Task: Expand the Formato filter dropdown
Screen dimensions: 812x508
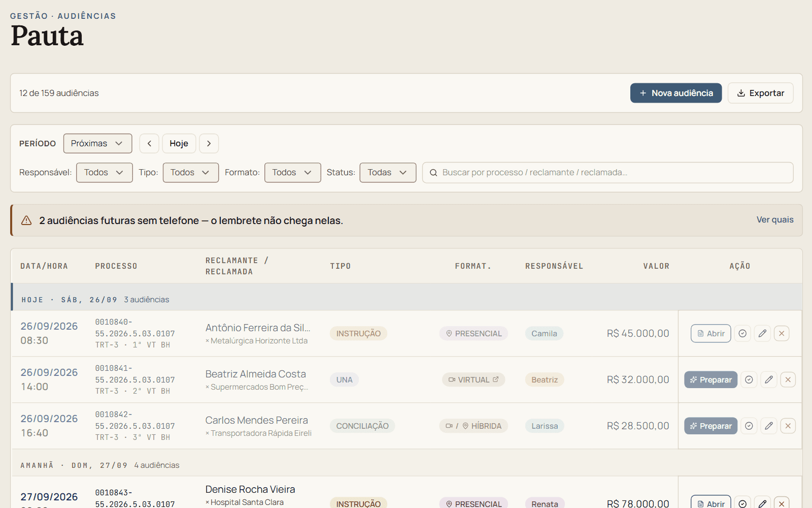Action: 292,173
